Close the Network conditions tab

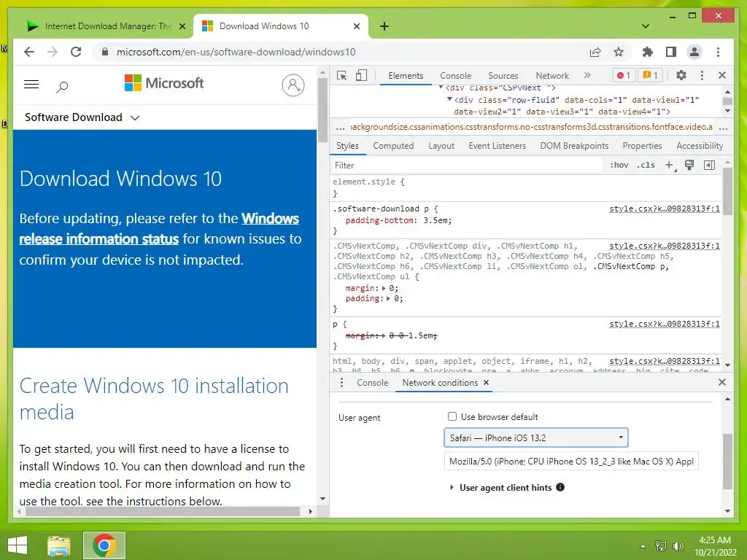[x=486, y=382]
